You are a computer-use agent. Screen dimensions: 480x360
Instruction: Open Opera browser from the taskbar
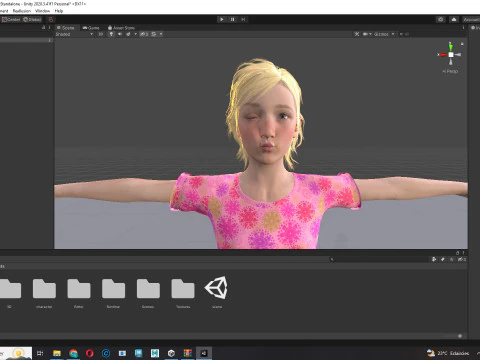(89, 353)
